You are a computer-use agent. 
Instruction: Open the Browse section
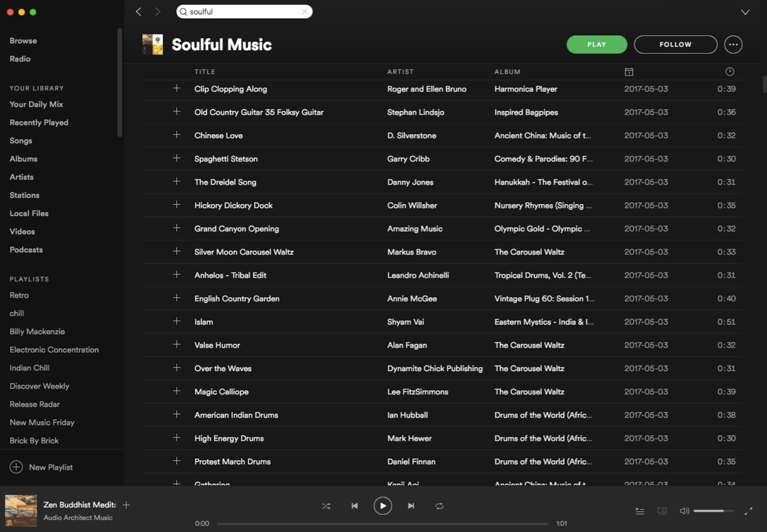(23, 40)
